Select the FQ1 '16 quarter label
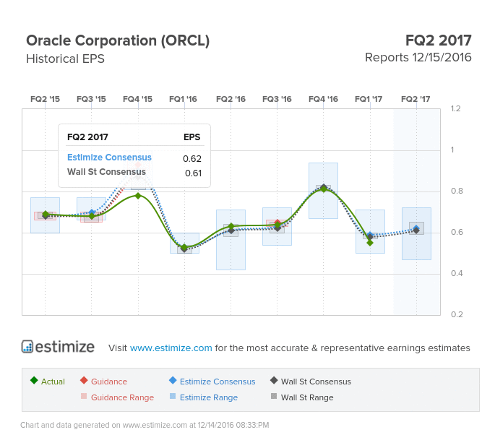This screenshot has width=495, height=448. 183,99
